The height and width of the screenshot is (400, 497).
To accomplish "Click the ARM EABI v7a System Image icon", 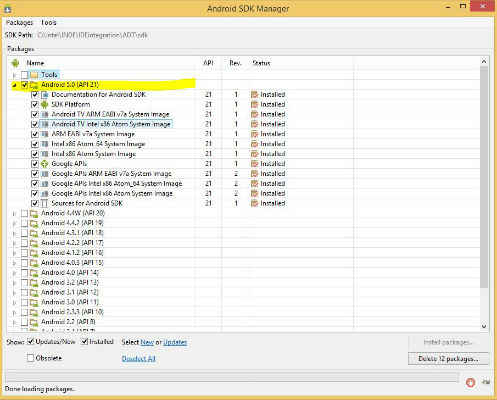I will point(44,134).
